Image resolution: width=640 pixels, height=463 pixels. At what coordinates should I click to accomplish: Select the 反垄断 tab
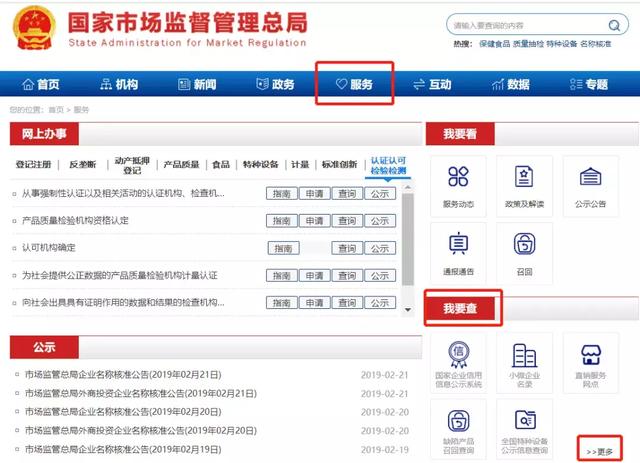click(83, 165)
